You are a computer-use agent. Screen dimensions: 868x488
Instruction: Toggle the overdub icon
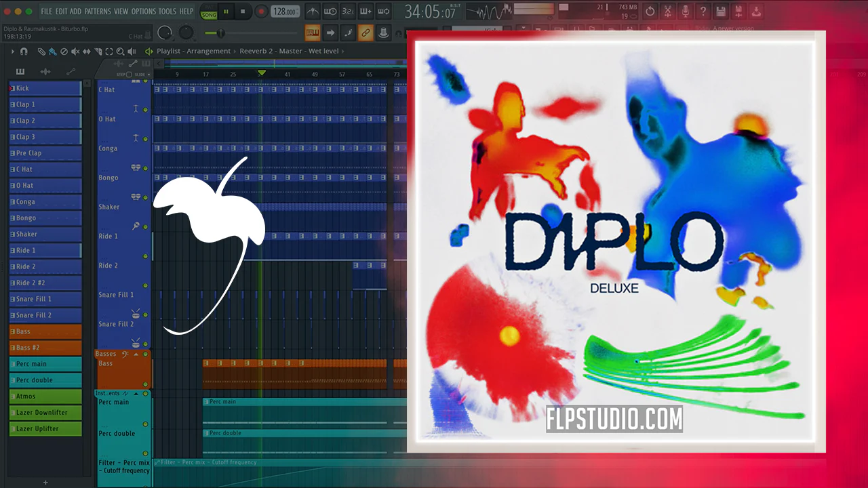366,12
